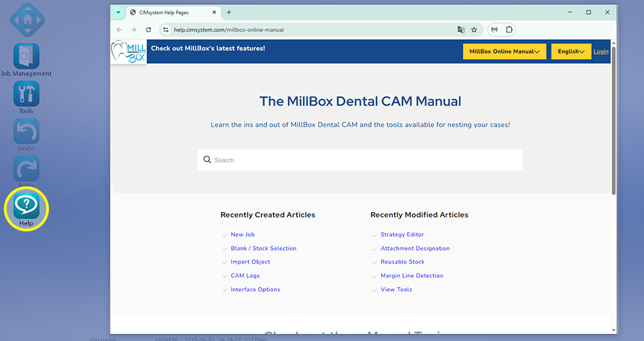Image resolution: width=644 pixels, height=341 pixels.
Task: Select the Tools wrench icon
Action: coord(26,93)
